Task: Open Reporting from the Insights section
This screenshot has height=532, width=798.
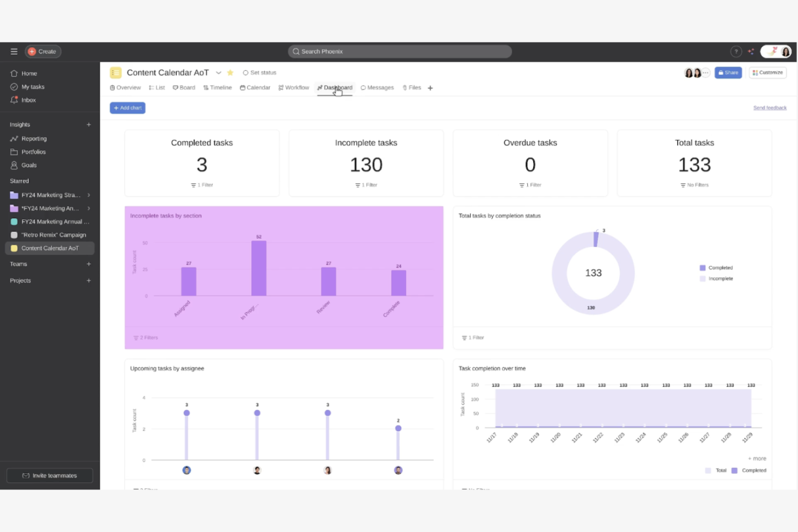Action: 33,139
